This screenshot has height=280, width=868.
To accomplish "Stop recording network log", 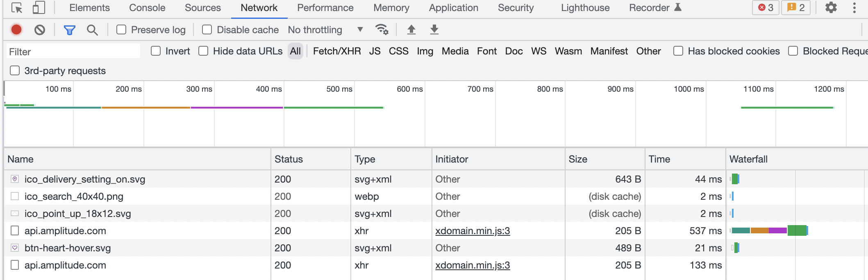I will coord(16,30).
